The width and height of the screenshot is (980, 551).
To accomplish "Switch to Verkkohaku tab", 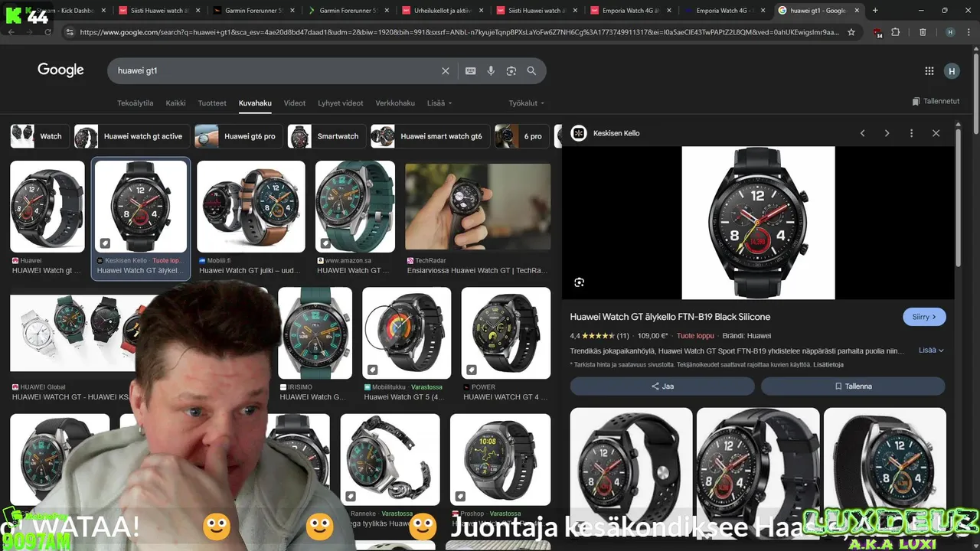I will point(395,103).
